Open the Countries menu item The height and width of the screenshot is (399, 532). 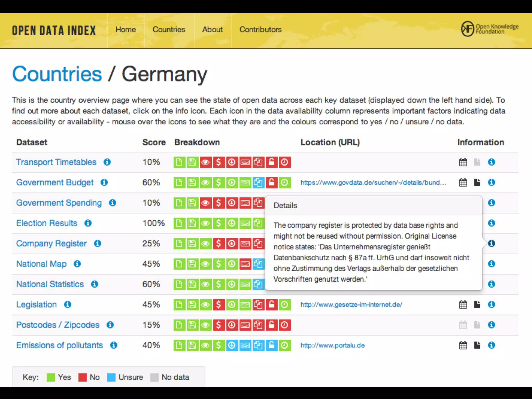(169, 30)
